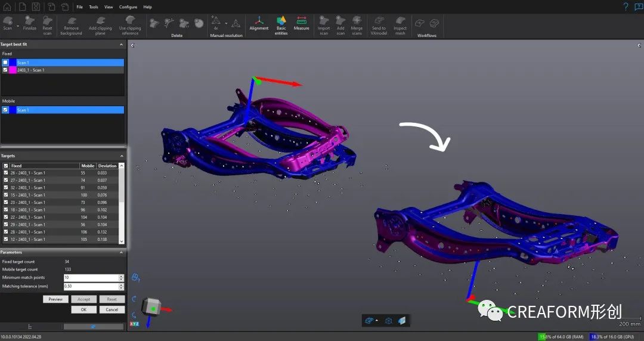Screen dimensions: 644x341
Task: Toggle checkbox for Mobile Scan 1
Action: tap(5, 110)
